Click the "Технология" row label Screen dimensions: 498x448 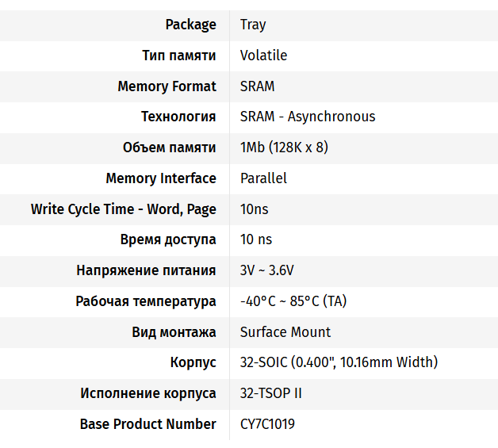tap(178, 117)
